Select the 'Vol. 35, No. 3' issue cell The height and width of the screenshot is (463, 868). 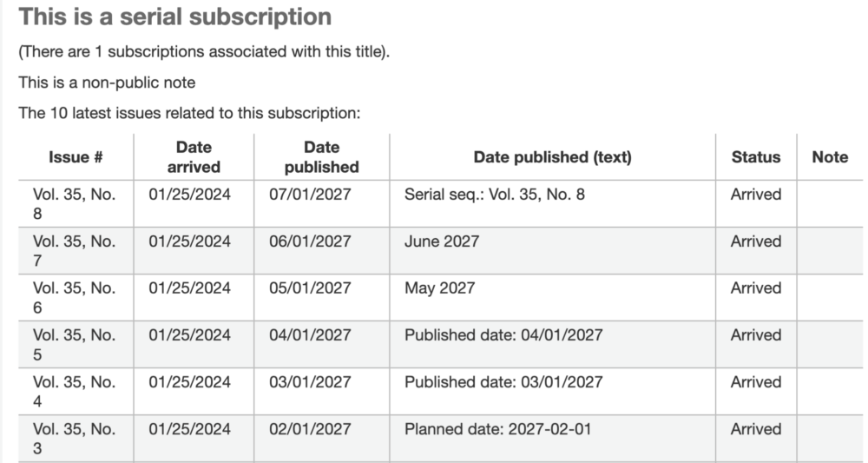click(x=76, y=438)
